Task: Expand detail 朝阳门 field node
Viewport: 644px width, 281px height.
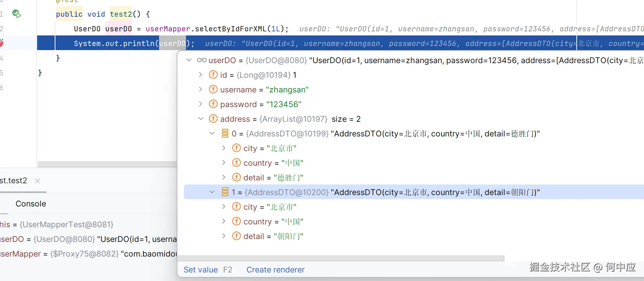Action: tap(224, 236)
